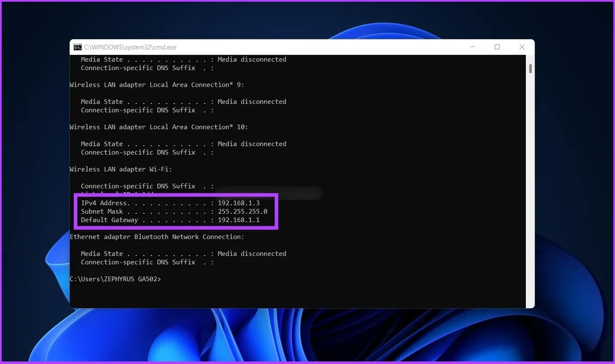Maximize the Command Prompt window
The width and height of the screenshot is (615, 364).
coord(497,47)
